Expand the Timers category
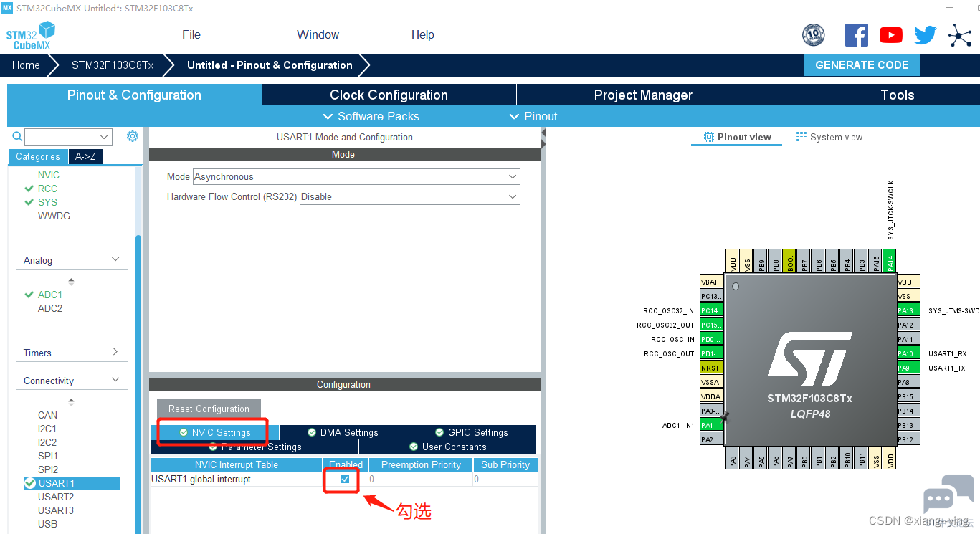 pos(115,352)
